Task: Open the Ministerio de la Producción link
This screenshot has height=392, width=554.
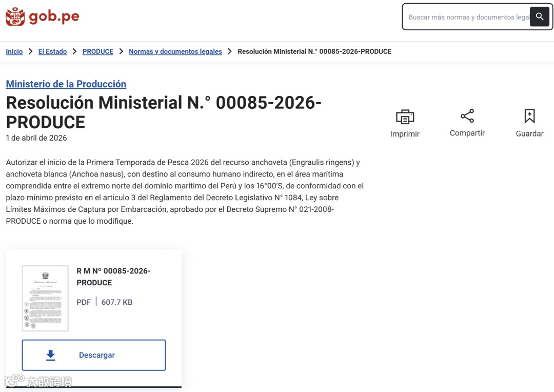Action: tap(66, 84)
